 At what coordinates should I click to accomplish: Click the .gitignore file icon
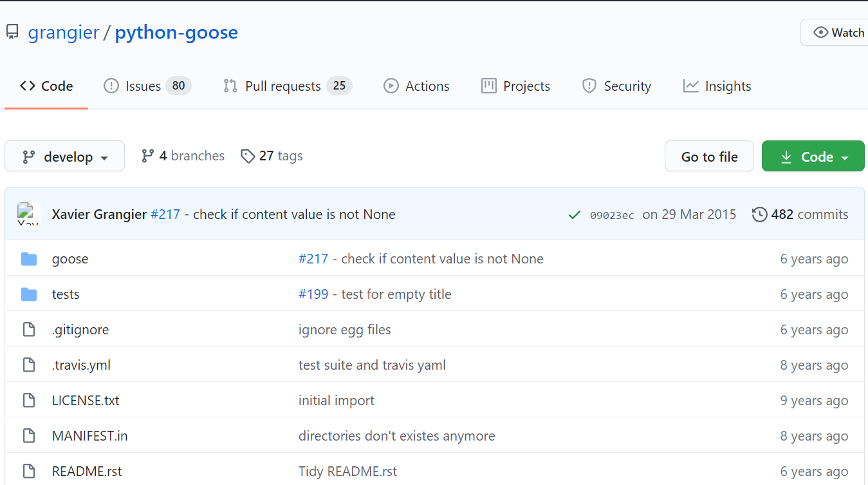point(29,330)
